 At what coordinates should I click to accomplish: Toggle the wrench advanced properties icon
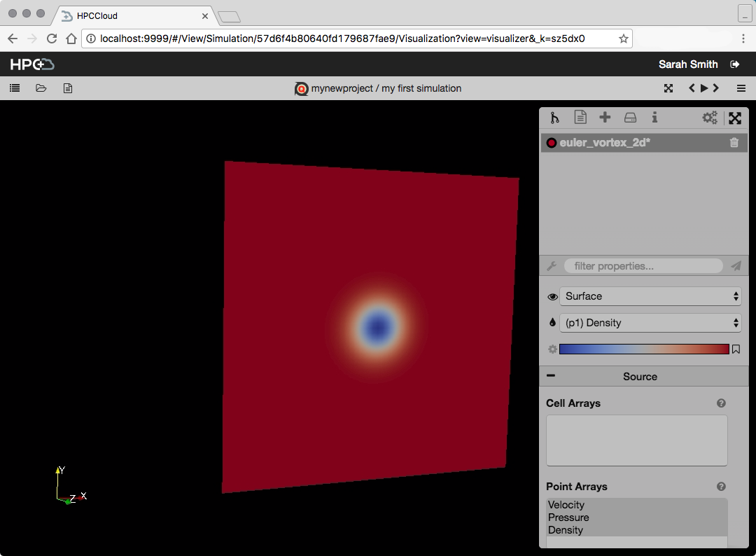click(552, 266)
